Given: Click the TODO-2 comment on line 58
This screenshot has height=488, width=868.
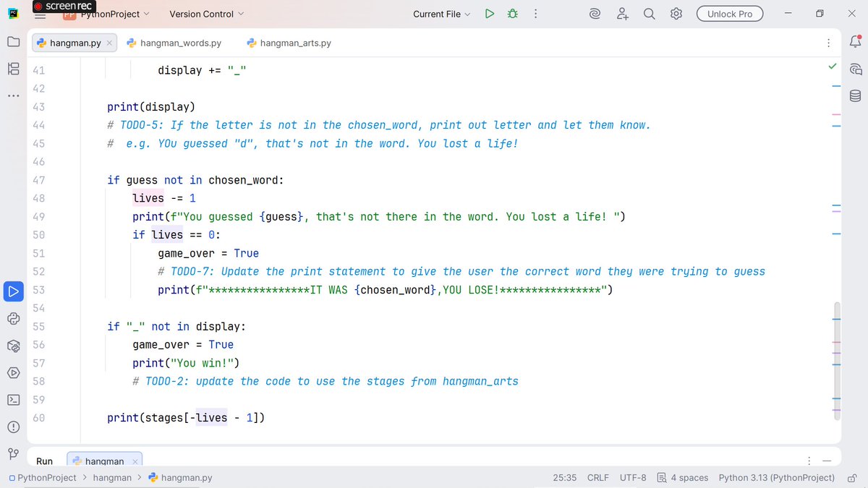Looking at the screenshot, I should (325, 381).
